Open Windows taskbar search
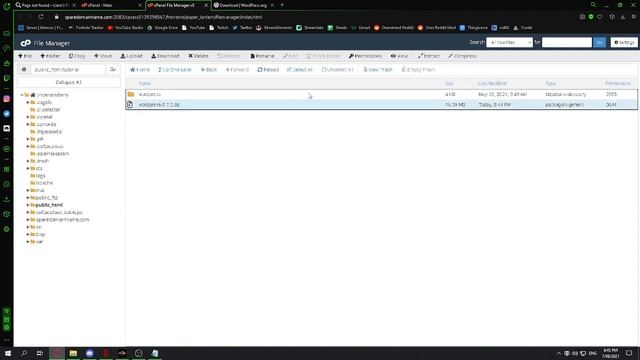The image size is (640, 360). click(x=24, y=353)
